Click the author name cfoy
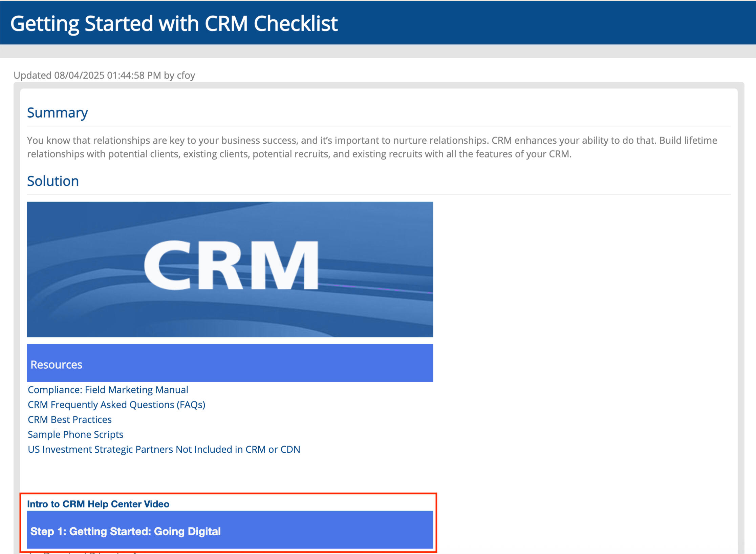The width and height of the screenshot is (756, 554). coord(186,75)
